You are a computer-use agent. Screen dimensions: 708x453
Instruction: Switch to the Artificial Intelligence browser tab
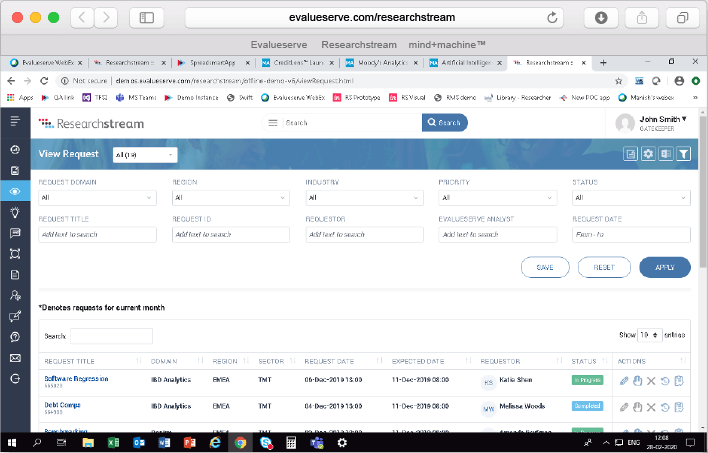[x=466, y=63]
